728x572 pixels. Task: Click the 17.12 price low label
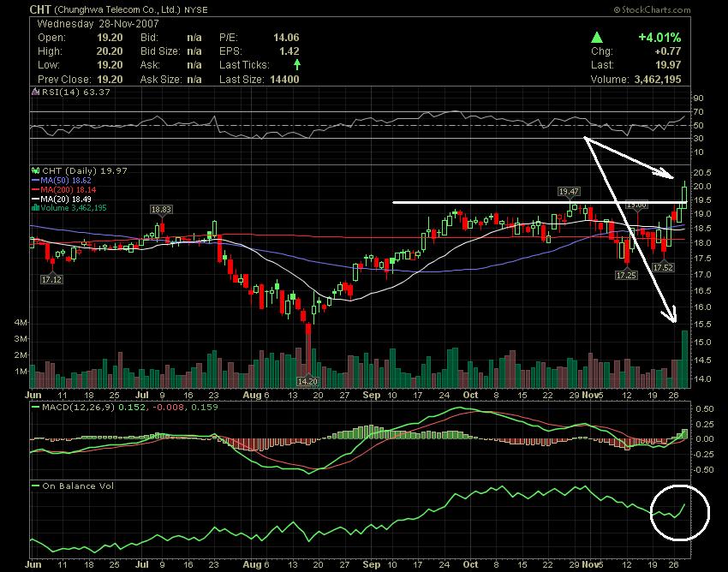point(51,279)
